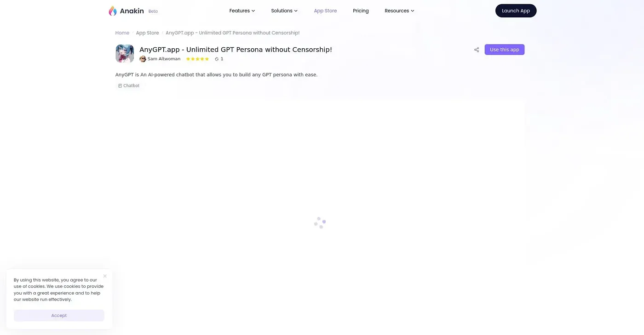Click the Anakin logo icon
The width and height of the screenshot is (644, 335).
(x=113, y=11)
